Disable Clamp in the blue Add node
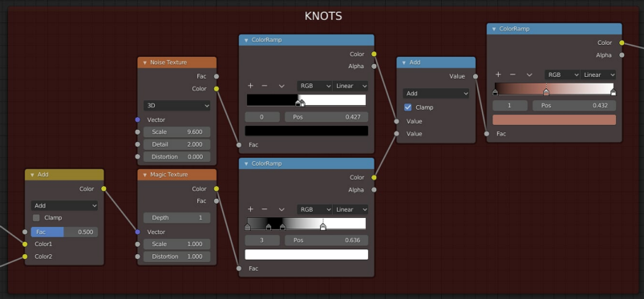The width and height of the screenshot is (644, 299). pos(408,107)
